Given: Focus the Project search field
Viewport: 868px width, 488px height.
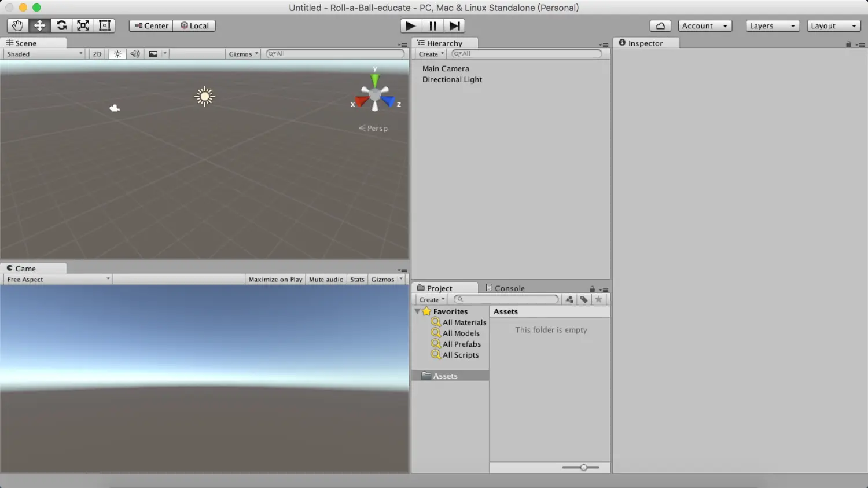Looking at the screenshot, I should (506, 299).
